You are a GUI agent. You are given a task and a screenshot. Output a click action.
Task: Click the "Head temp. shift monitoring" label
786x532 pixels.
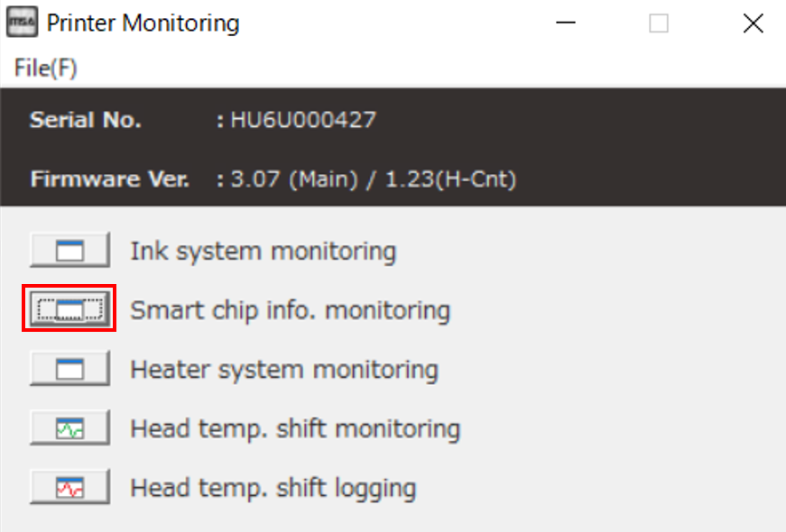295,429
